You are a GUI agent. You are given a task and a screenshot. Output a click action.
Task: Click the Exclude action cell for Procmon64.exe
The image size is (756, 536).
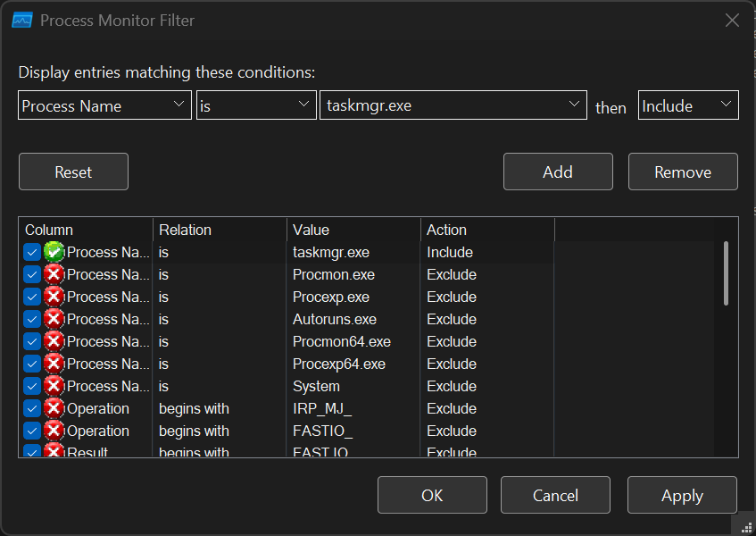click(487, 341)
